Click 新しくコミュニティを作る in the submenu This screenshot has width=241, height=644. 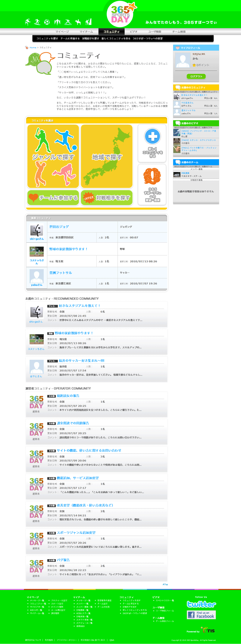[116, 39]
